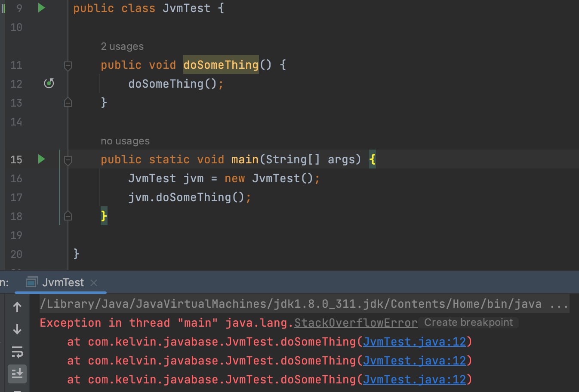
Task: Collapse fold end marker on line 13
Action: [x=68, y=102]
